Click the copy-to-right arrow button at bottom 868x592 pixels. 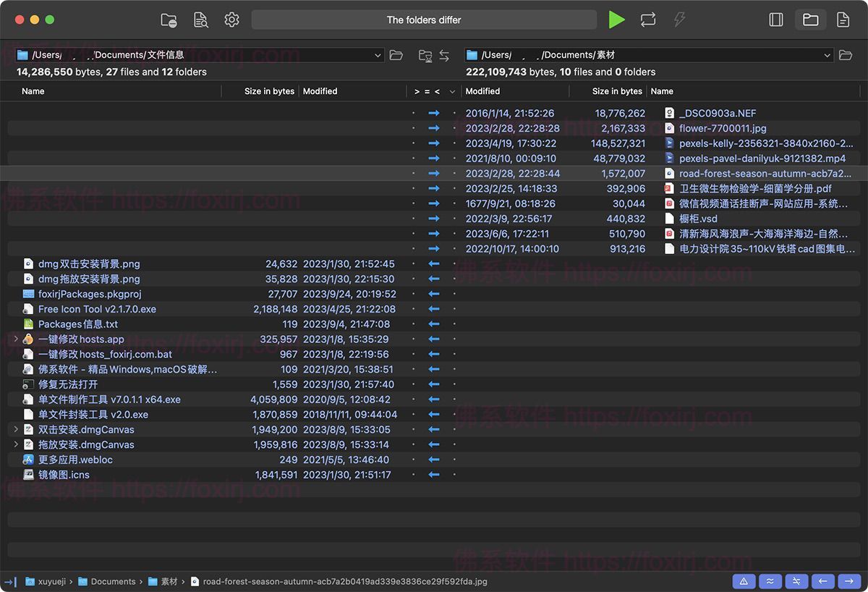[848, 581]
